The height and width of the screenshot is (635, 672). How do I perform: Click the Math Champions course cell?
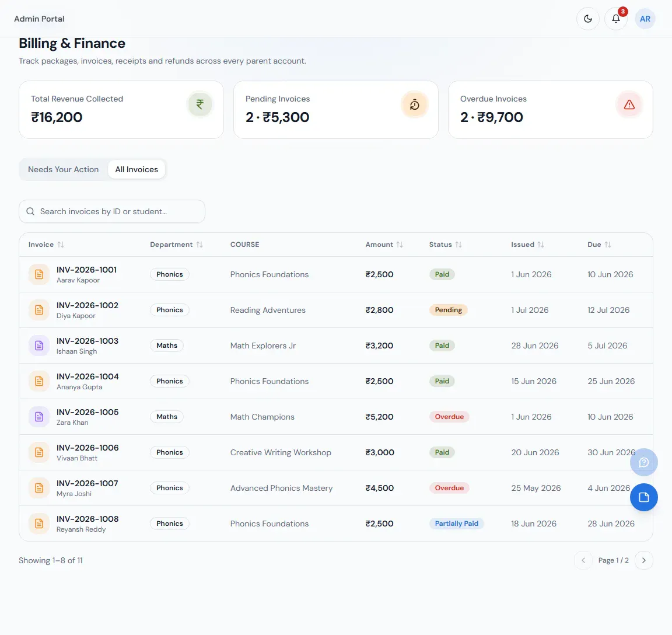coord(262,417)
